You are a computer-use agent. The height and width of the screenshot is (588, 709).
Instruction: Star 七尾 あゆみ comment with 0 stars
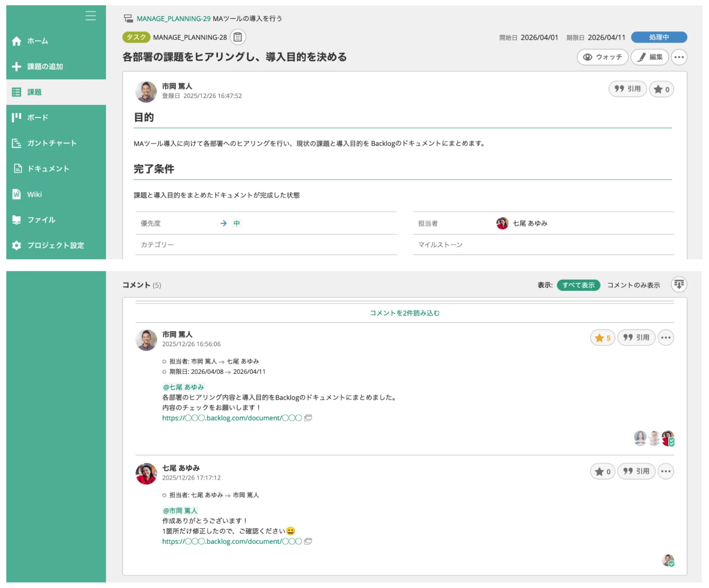coord(602,471)
